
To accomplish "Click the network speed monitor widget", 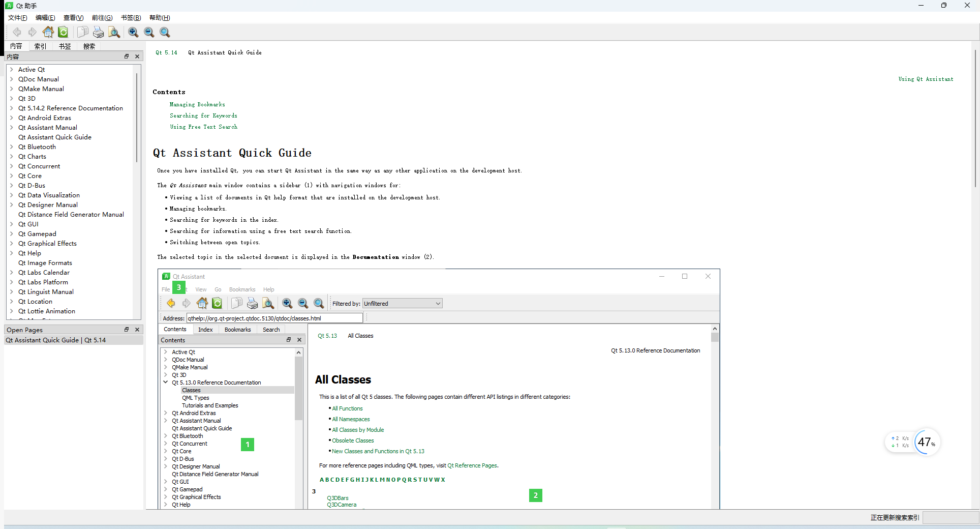I will [x=913, y=442].
